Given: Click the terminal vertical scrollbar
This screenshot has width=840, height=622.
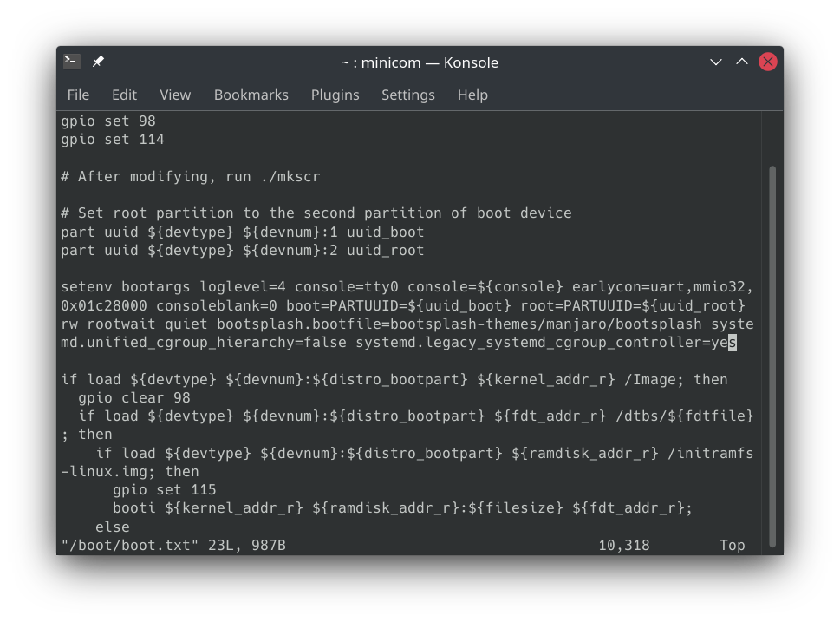Looking at the screenshot, I should coord(772,347).
